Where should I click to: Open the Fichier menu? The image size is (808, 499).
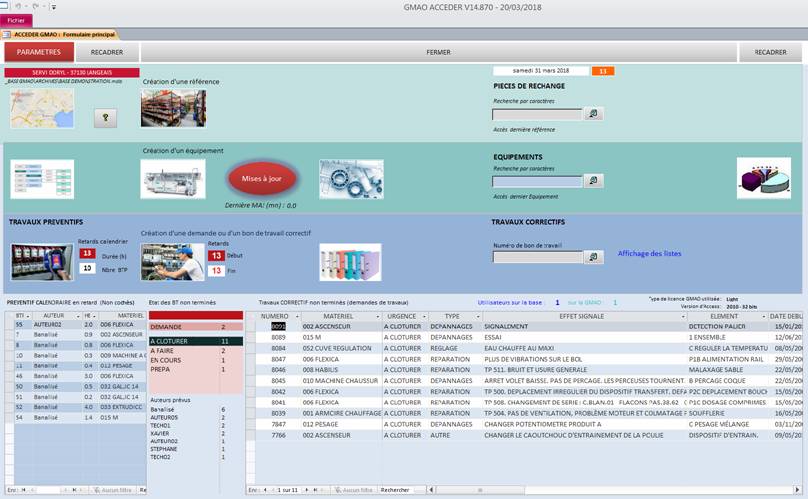tap(16, 20)
